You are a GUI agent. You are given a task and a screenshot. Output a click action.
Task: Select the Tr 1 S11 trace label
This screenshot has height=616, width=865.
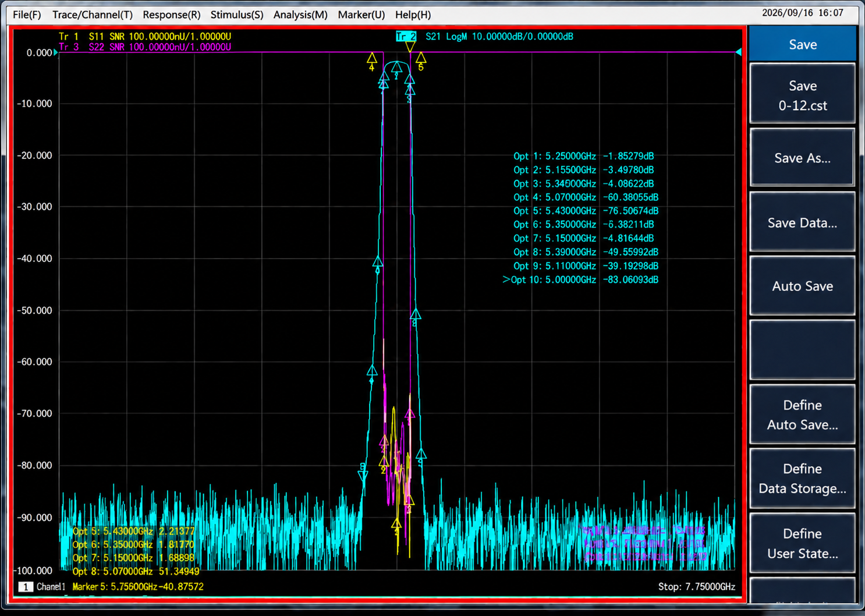pyautogui.click(x=145, y=36)
